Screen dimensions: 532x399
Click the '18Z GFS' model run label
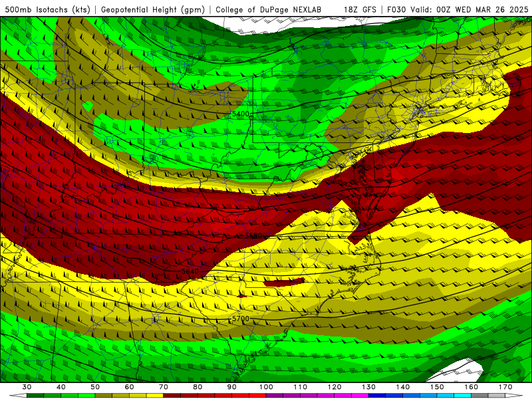click(360, 9)
